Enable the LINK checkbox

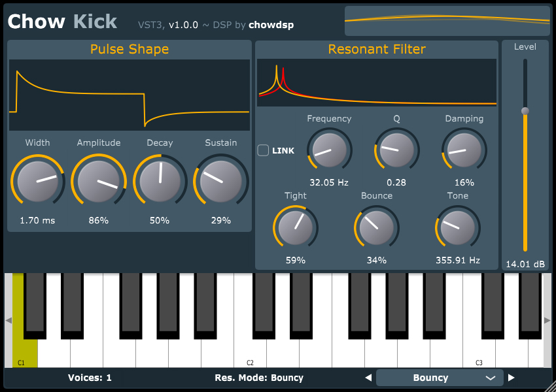click(x=263, y=150)
